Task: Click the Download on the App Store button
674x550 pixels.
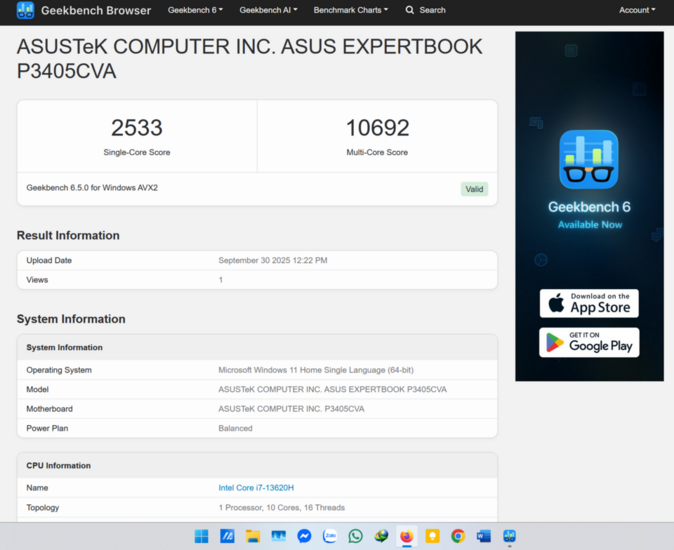Action: [x=589, y=303]
